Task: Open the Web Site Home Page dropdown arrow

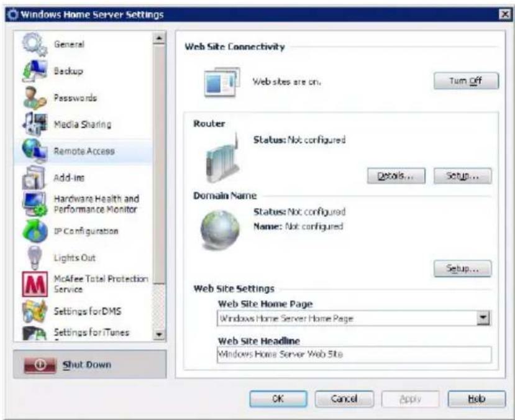Action: (x=483, y=317)
